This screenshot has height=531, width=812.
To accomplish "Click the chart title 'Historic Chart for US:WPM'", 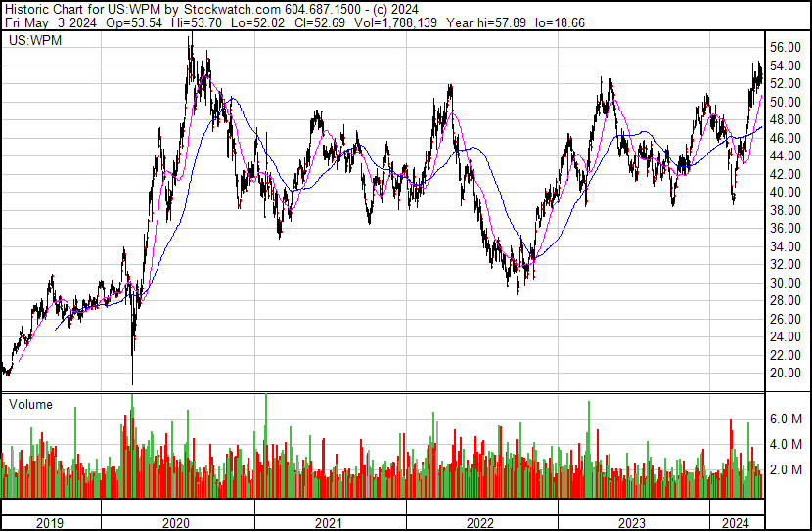I will point(84,10).
